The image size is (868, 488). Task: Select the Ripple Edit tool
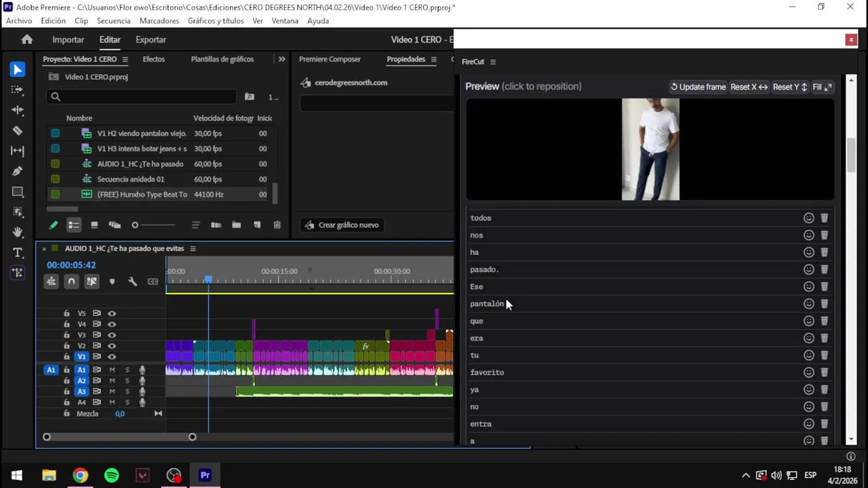point(18,110)
